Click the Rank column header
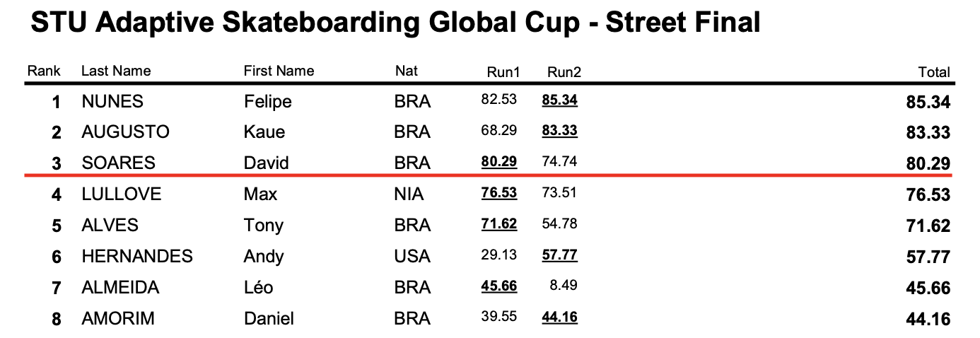Screen dimensions: 980x338 pyautogui.click(x=44, y=71)
